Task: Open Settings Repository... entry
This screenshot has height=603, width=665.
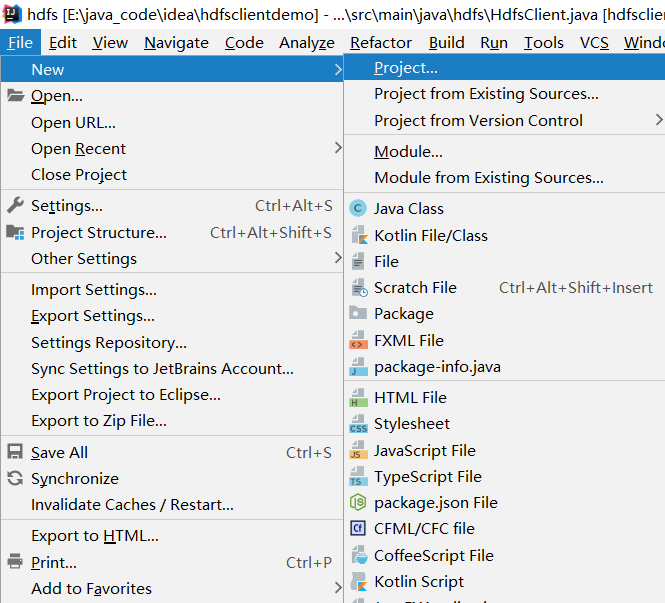Action: (x=172, y=342)
